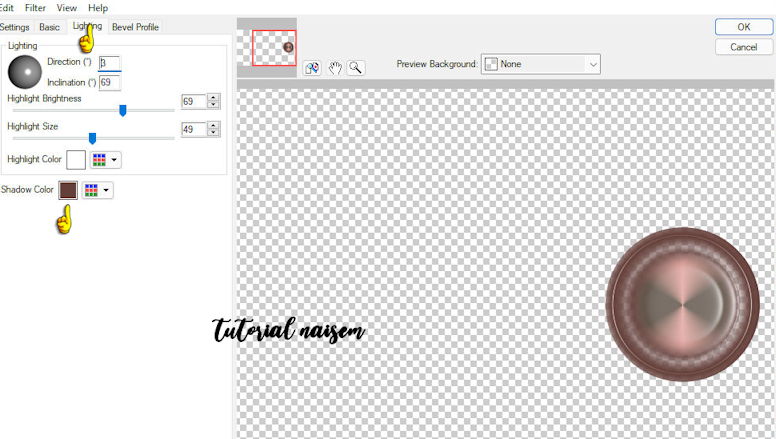
Task: Decrease Highlight Brightness with down arrow
Action: (x=213, y=105)
